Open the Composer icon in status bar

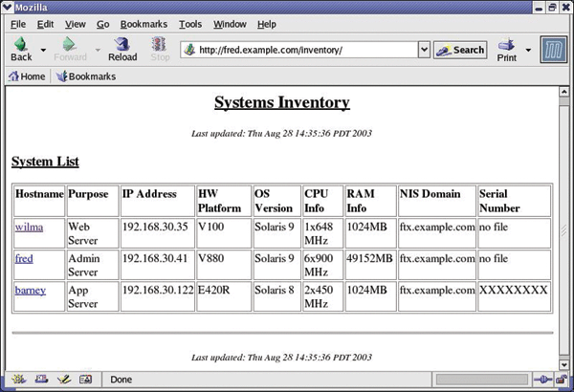(x=63, y=380)
